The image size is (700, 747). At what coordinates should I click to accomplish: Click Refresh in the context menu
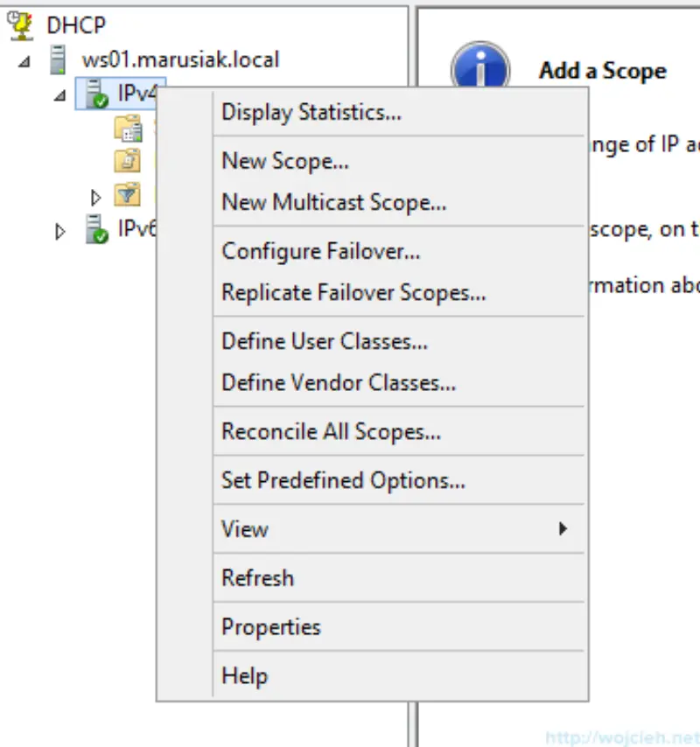coord(257,577)
